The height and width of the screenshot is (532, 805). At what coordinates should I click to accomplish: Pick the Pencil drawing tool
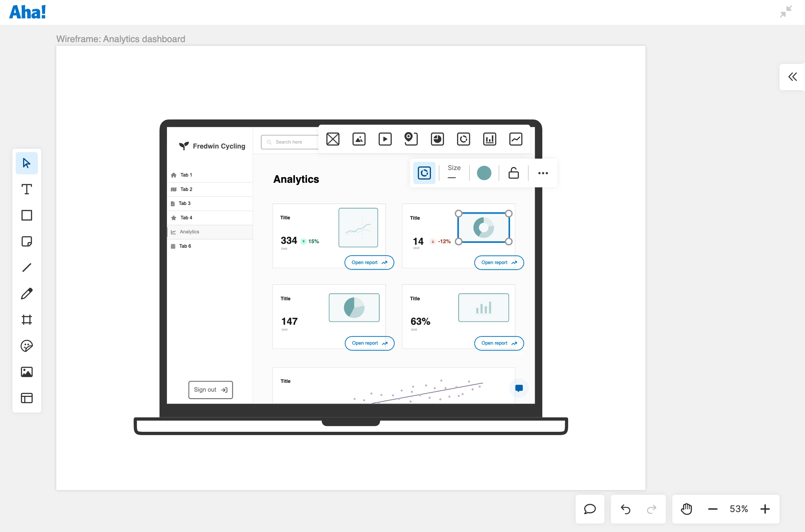[26, 293]
